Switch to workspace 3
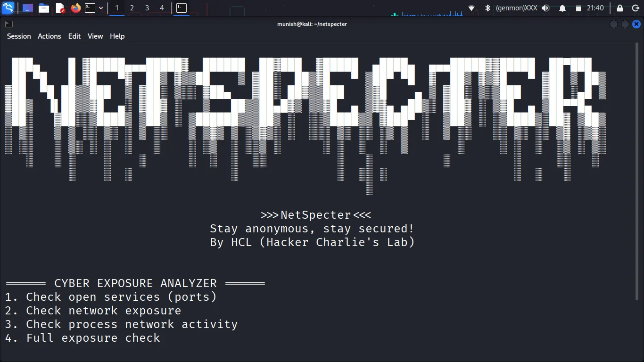This screenshot has height=362, width=644. (x=147, y=8)
